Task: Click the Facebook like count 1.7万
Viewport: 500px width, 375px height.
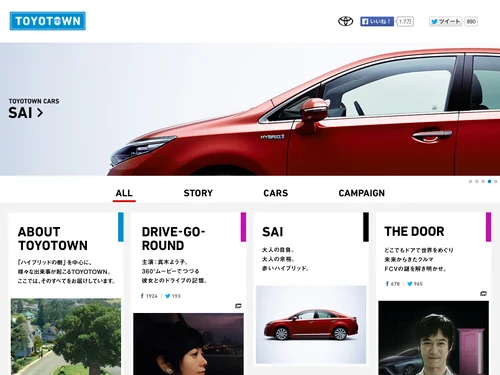Action: click(x=405, y=21)
